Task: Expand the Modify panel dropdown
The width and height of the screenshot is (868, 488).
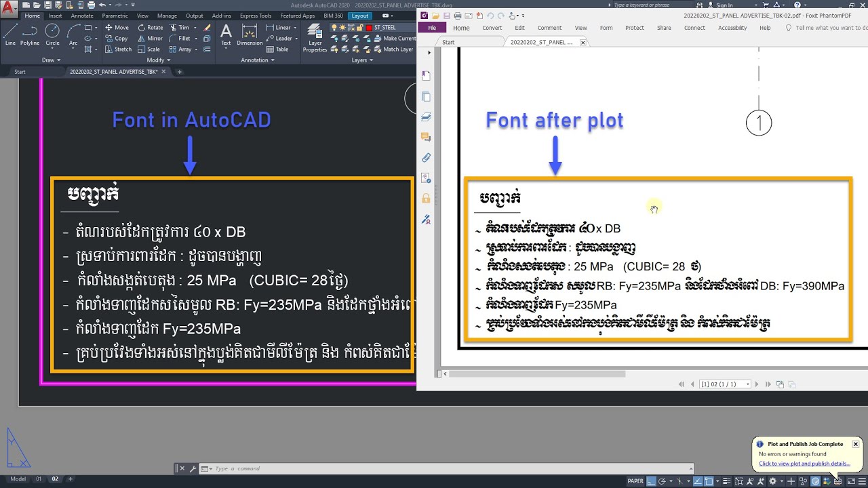Action: pos(159,60)
